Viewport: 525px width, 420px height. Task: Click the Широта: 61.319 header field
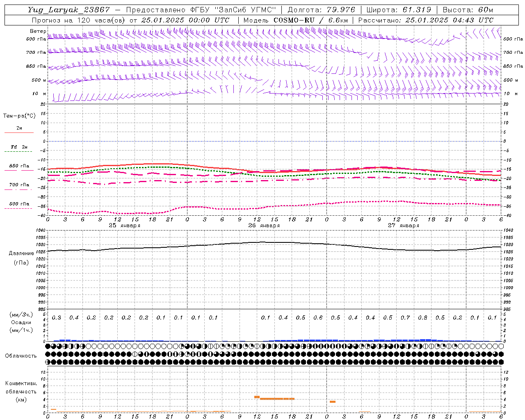pyautogui.click(x=399, y=10)
